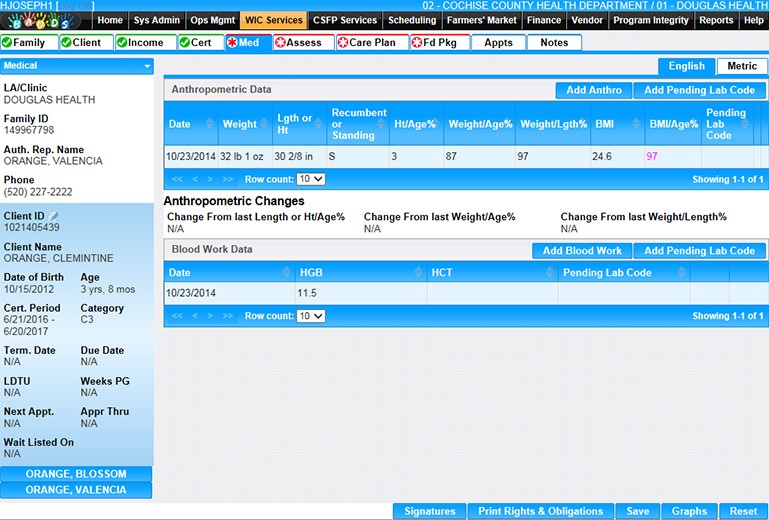Sort Blood Work table by HGB arrows

click(419, 273)
